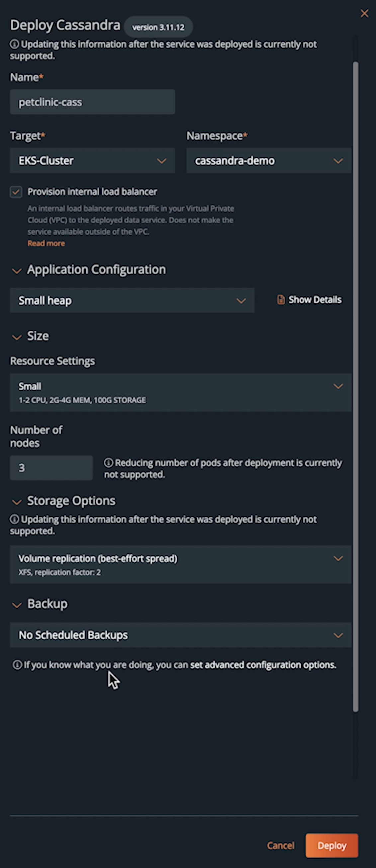Click info icon next to advanced configuration note
The width and height of the screenshot is (376, 868).
pos(17,665)
